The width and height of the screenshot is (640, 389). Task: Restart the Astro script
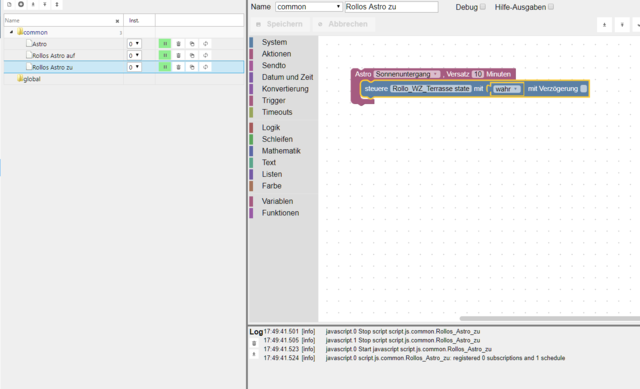point(205,44)
